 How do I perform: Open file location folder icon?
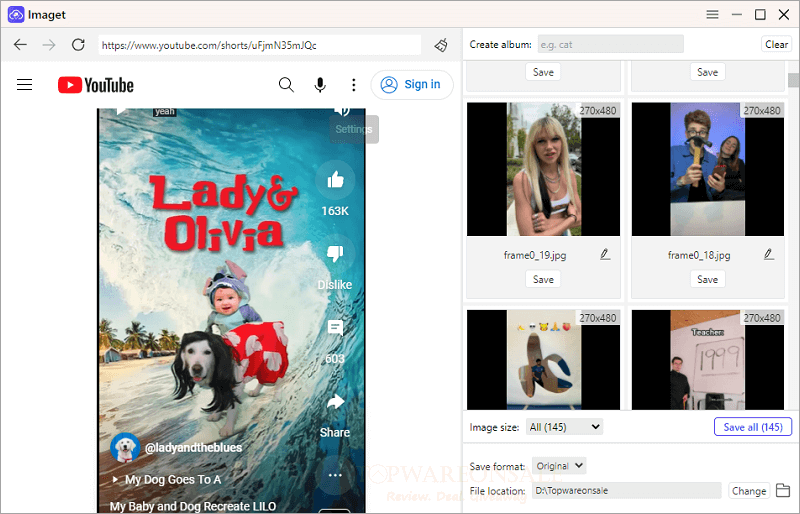783,491
